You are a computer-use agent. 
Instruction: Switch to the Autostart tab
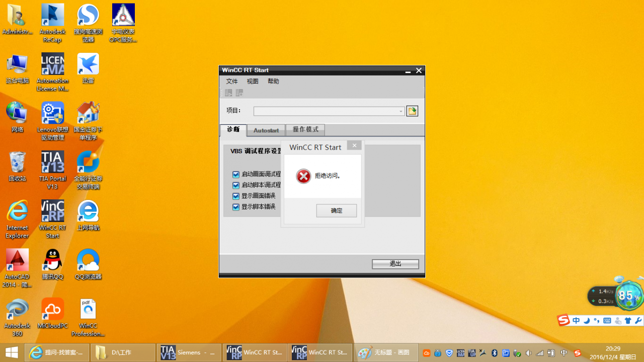point(266,130)
